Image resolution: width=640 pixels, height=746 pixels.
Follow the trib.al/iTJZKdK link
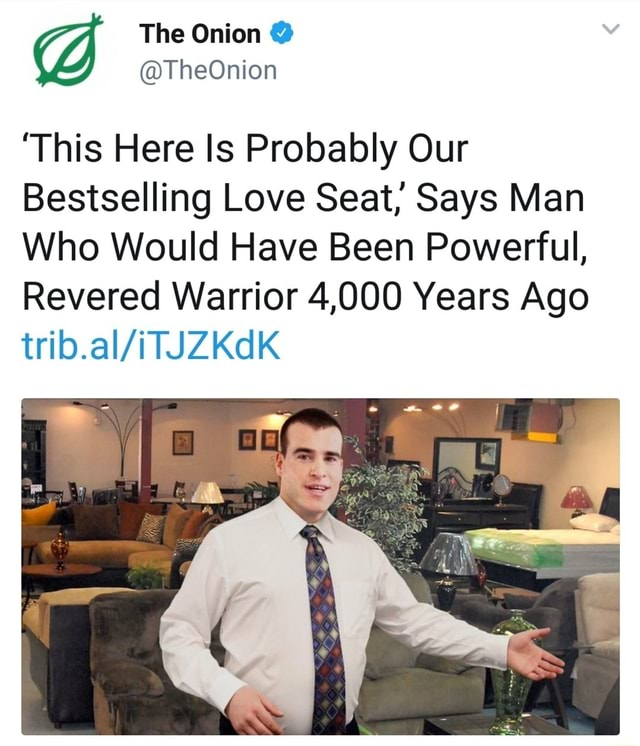click(151, 346)
